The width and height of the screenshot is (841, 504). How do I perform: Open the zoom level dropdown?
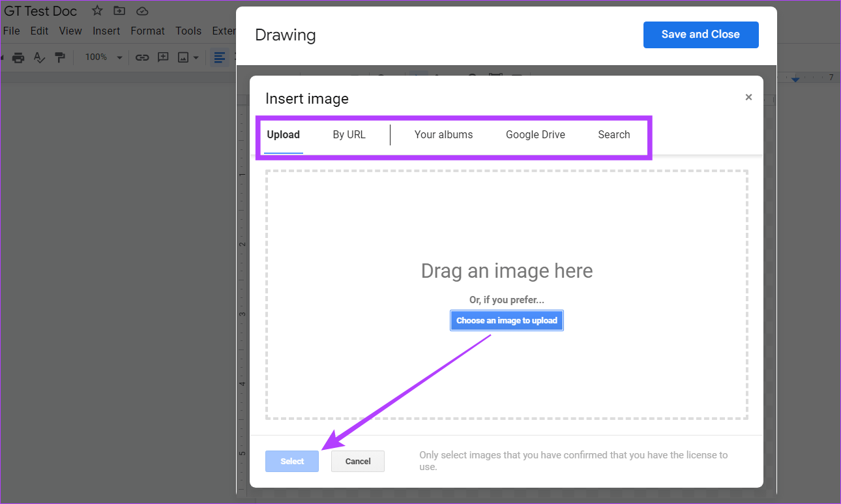(102, 57)
